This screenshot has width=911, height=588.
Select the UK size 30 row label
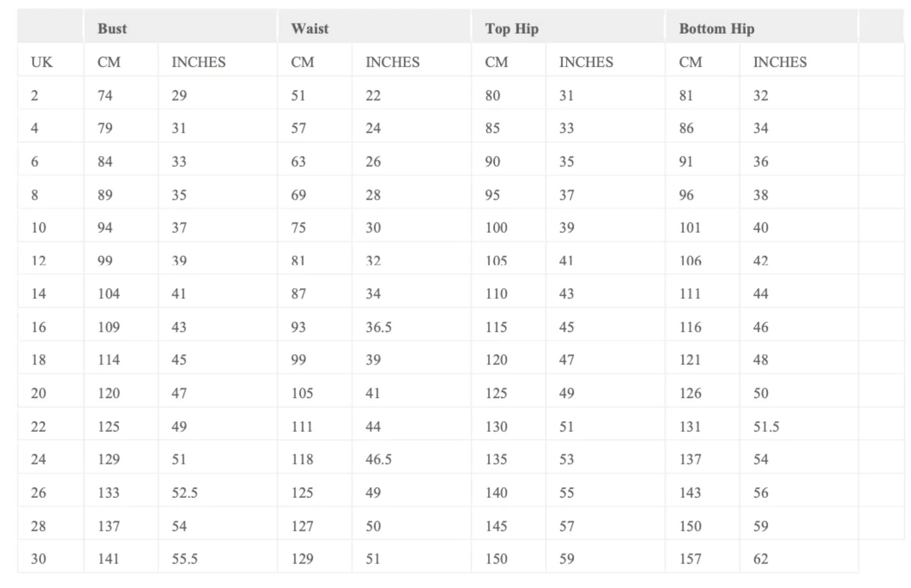pos(38,558)
